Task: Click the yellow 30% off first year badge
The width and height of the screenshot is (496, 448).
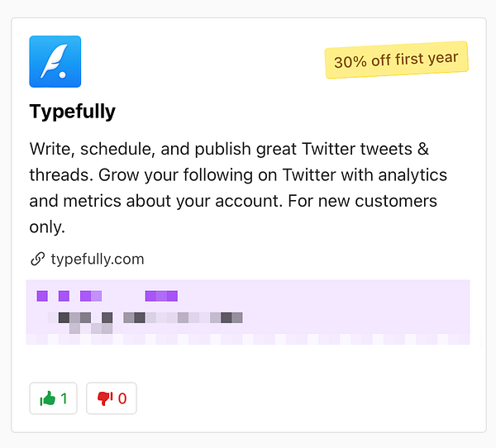Action: pyautogui.click(x=396, y=60)
